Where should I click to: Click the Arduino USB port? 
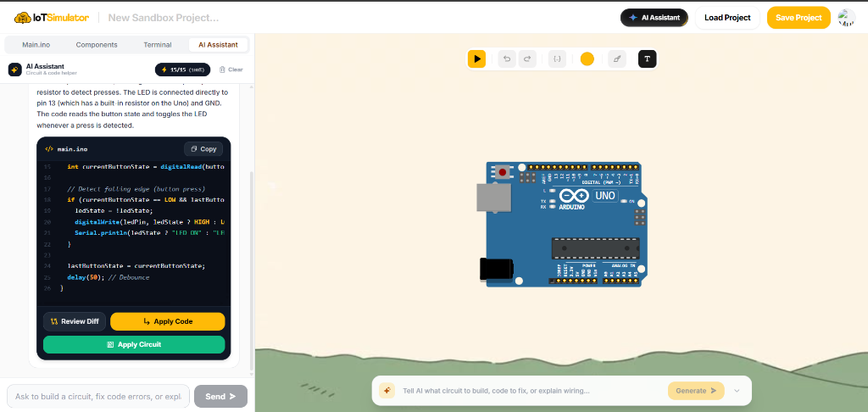click(x=494, y=198)
